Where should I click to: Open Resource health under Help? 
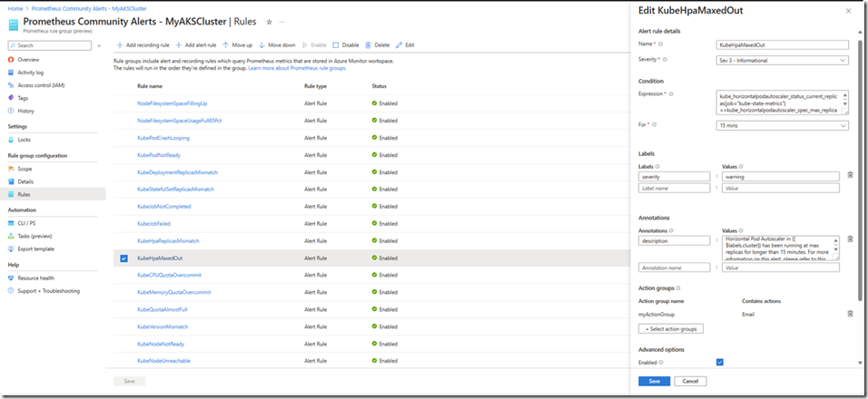point(36,278)
